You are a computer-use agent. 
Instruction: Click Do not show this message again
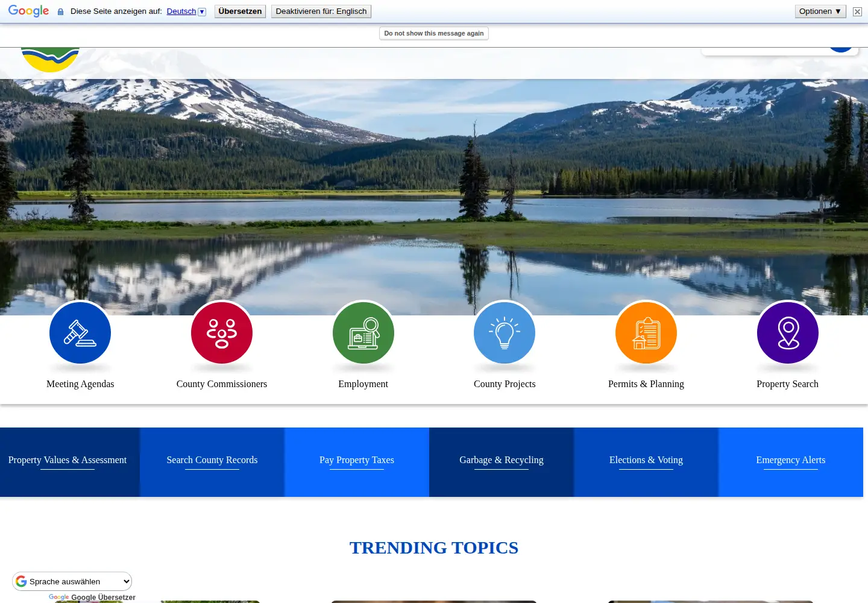click(x=434, y=33)
